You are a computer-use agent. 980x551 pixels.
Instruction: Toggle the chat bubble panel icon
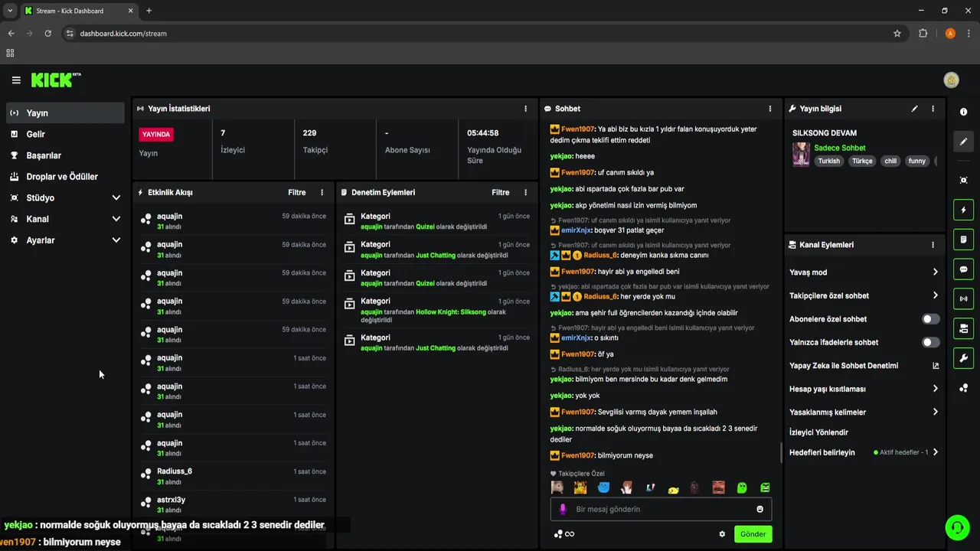pyautogui.click(x=963, y=269)
